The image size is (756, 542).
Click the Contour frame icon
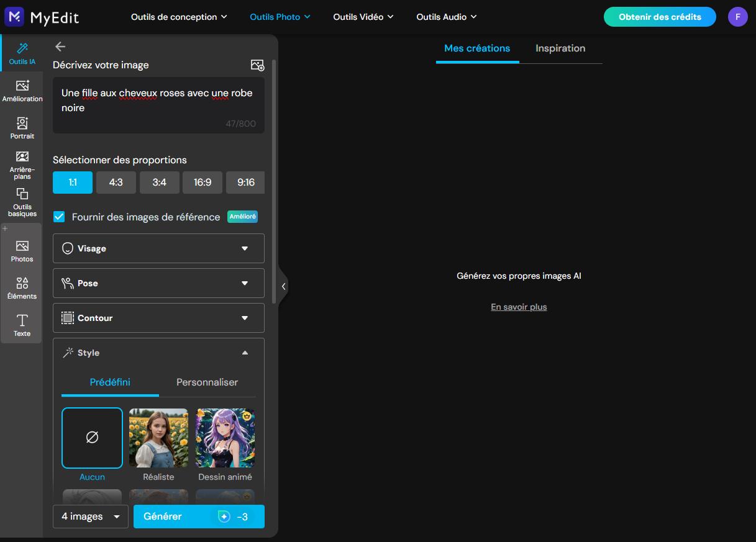(68, 318)
